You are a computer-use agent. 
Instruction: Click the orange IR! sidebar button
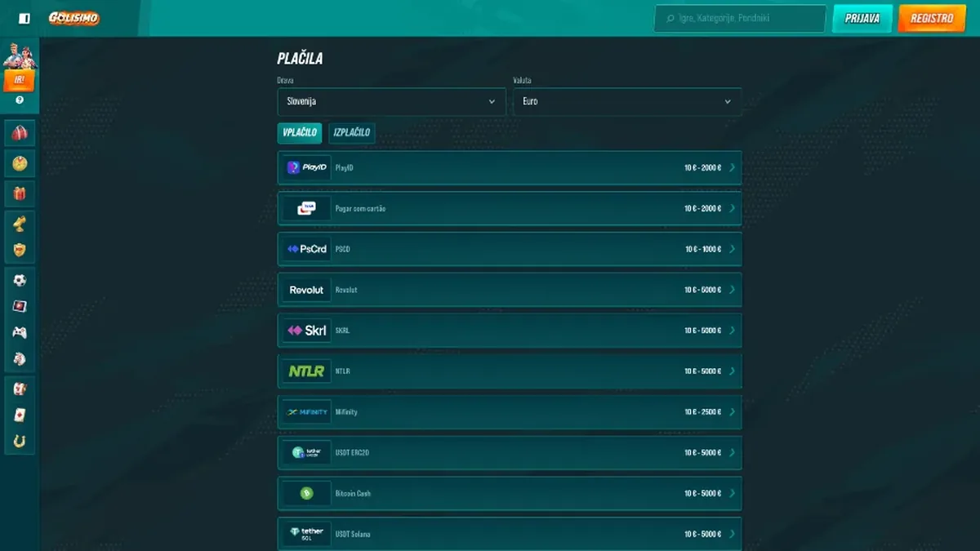coord(20,80)
